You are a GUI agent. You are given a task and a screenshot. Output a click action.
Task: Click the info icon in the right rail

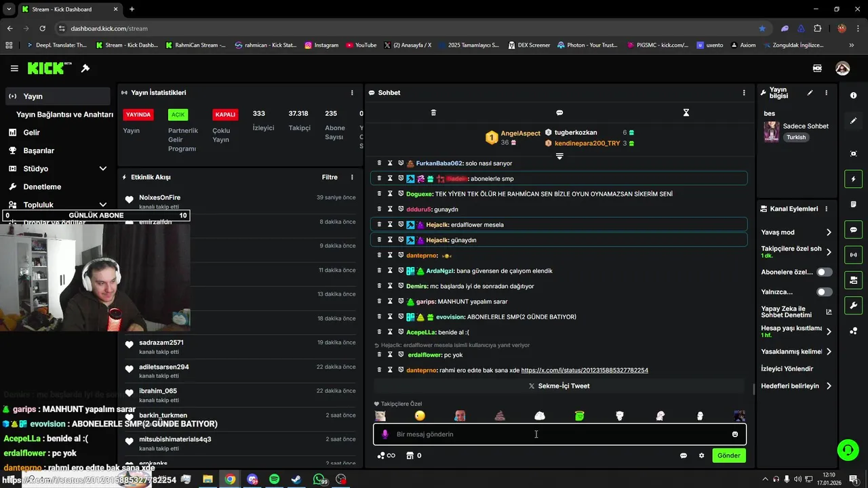pos(853,96)
